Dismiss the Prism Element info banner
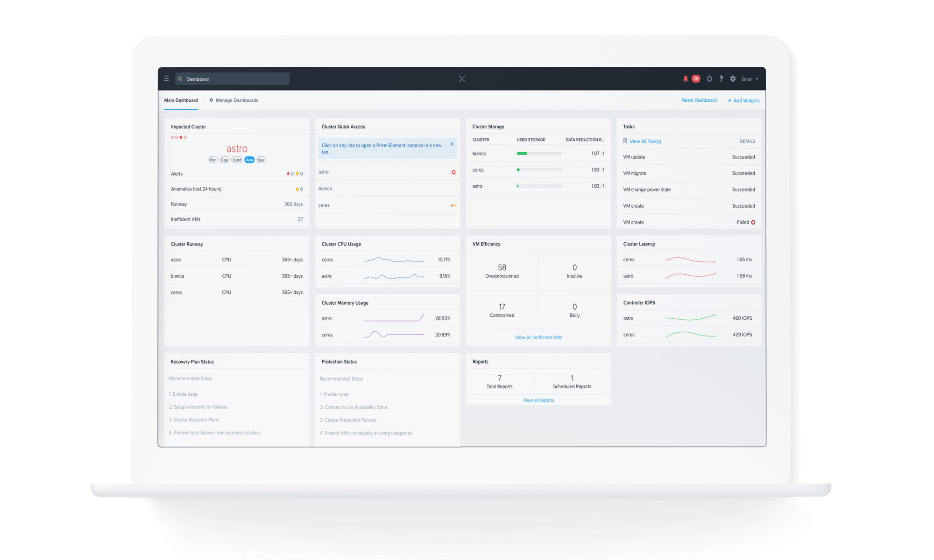Screen dimensions: 934x560 tap(452, 144)
